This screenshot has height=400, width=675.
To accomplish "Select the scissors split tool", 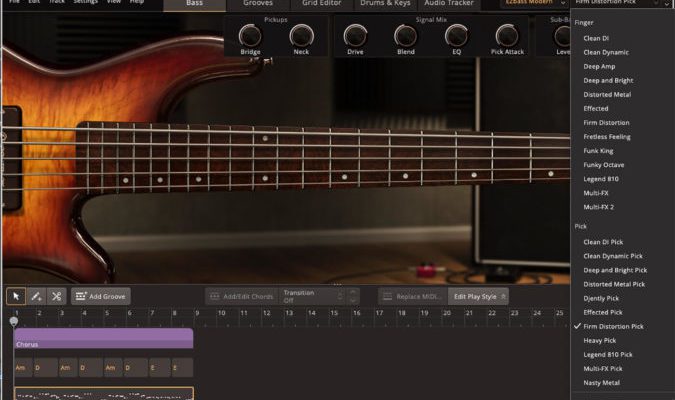I will click(x=56, y=296).
